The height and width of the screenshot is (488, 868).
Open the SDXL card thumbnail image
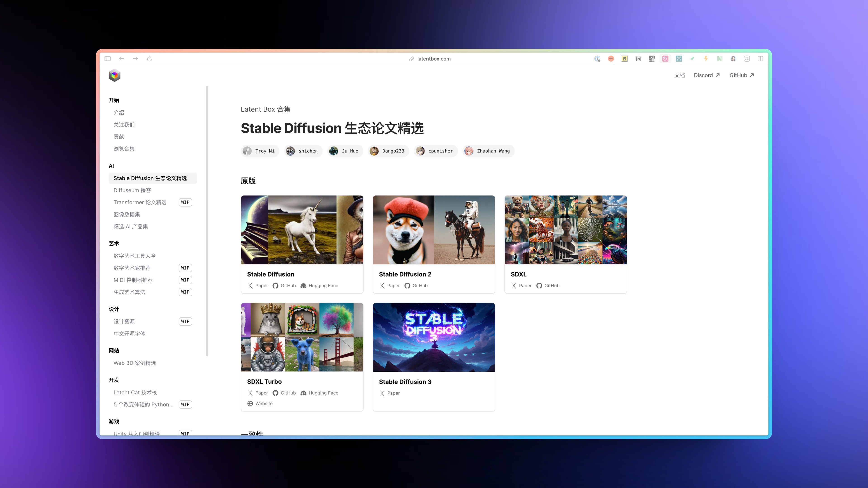565,230
